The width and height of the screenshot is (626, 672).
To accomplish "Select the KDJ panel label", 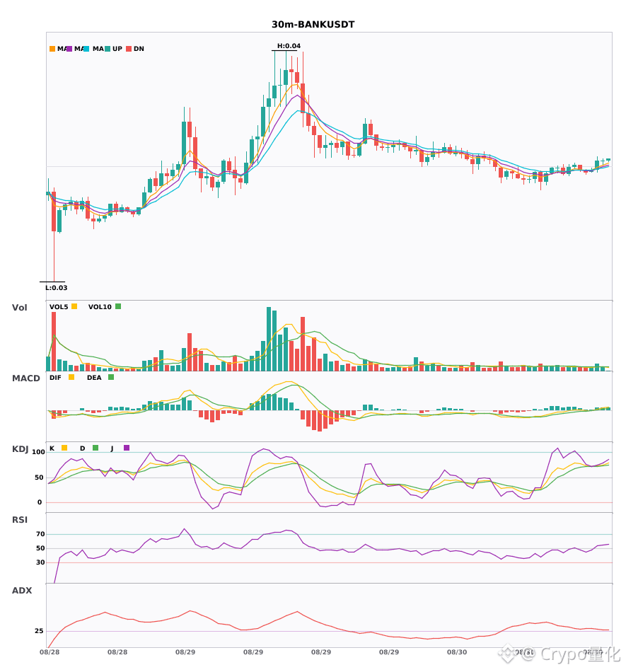I will [x=20, y=449].
